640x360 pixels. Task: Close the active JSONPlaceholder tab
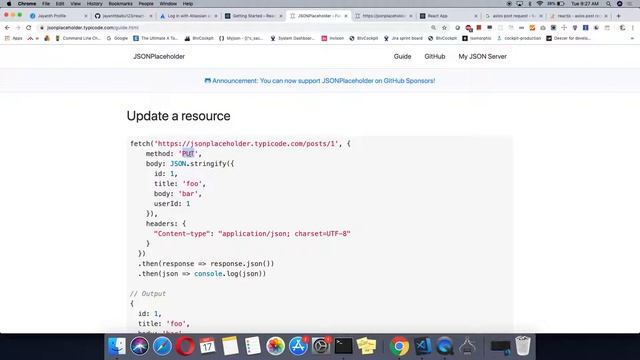(346, 16)
